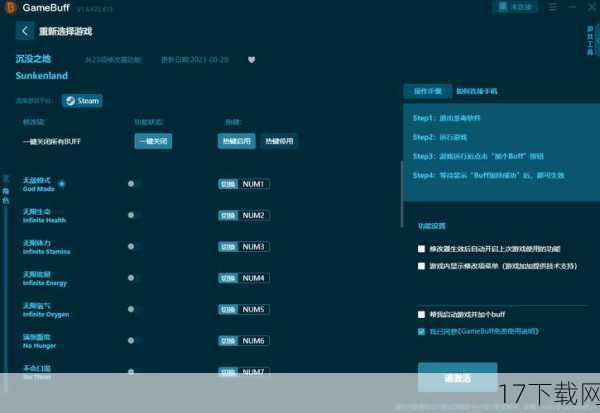Click the Step1 instruction text
The image size is (600, 413).
pyautogui.click(x=446, y=118)
